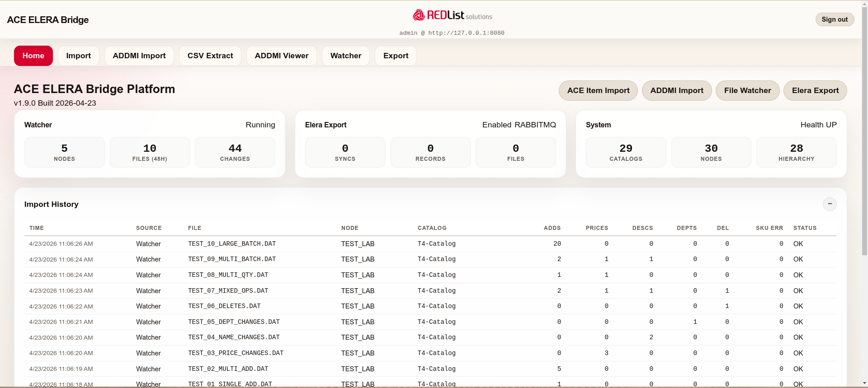This screenshot has height=388, width=868.
Task: Click the ADDS column header
Action: coord(552,228)
